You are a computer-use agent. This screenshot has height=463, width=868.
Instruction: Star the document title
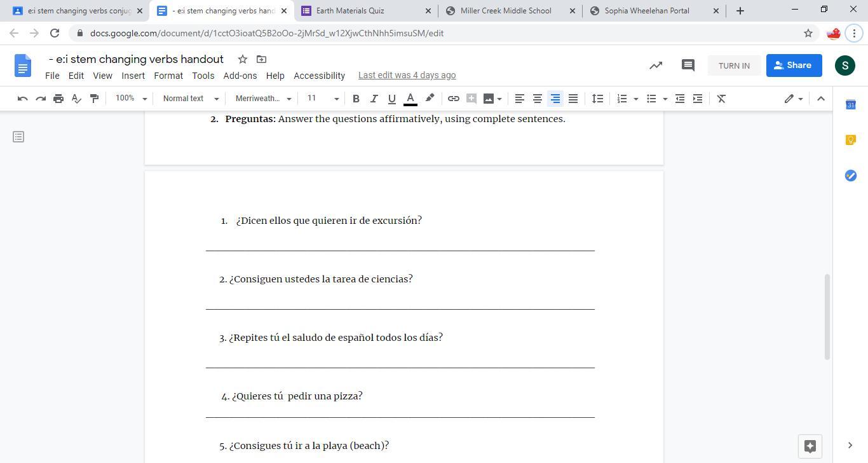(x=242, y=59)
